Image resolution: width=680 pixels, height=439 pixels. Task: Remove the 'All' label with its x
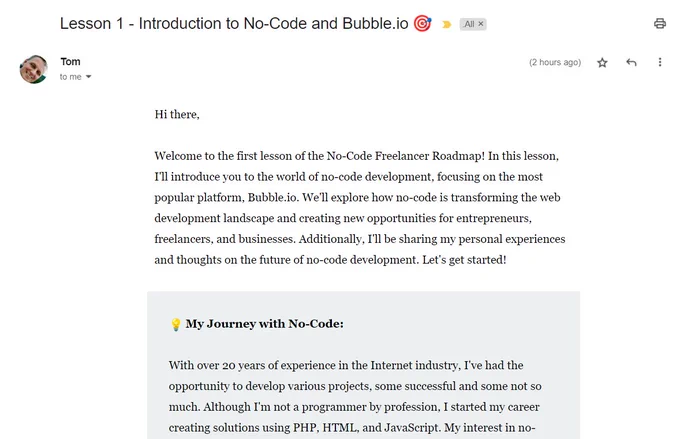(x=481, y=24)
